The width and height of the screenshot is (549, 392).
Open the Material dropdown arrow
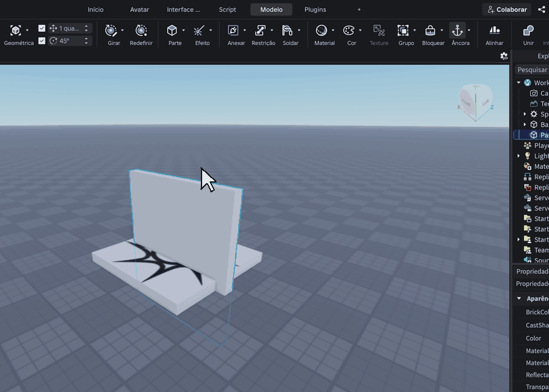click(333, 31)
